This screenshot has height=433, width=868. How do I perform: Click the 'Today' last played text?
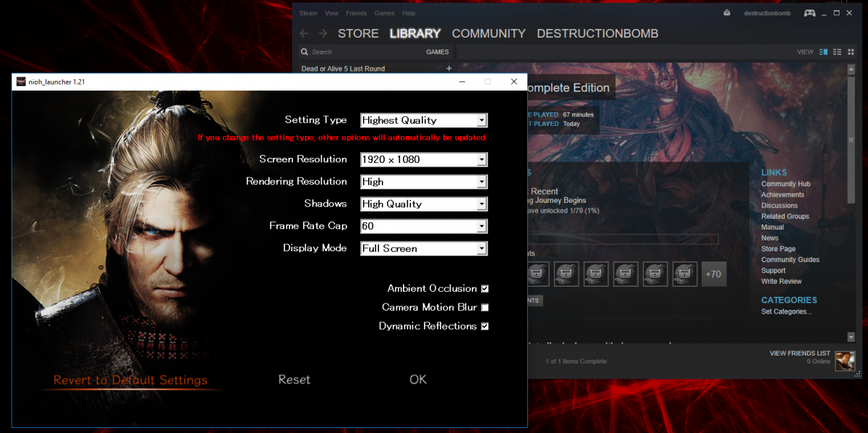[x=571, y=124]
